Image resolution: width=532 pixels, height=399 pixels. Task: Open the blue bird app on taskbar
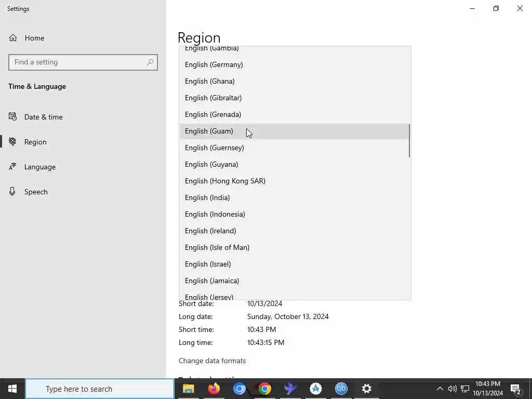[x=290, y=389]
